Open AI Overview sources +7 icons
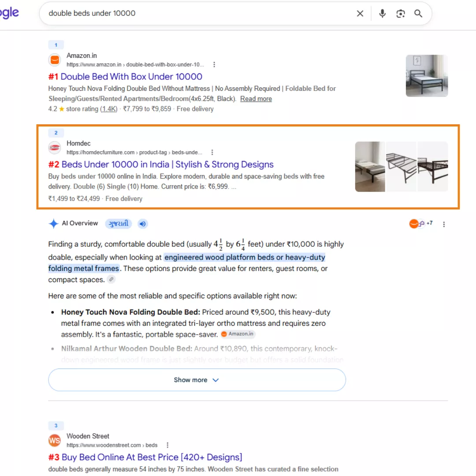The image size is (476, 476). 421,223
